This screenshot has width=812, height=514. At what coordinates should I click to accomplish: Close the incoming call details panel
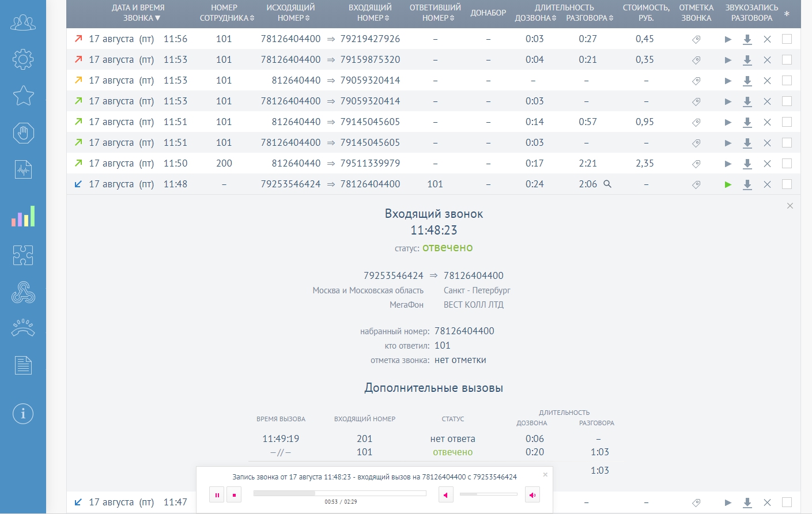[x=790, y=206]
